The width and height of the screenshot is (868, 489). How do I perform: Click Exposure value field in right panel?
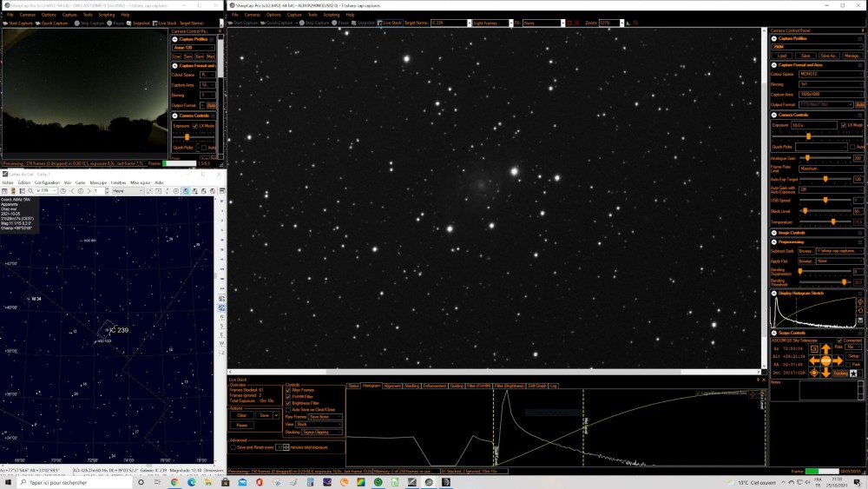pos(814,125)
